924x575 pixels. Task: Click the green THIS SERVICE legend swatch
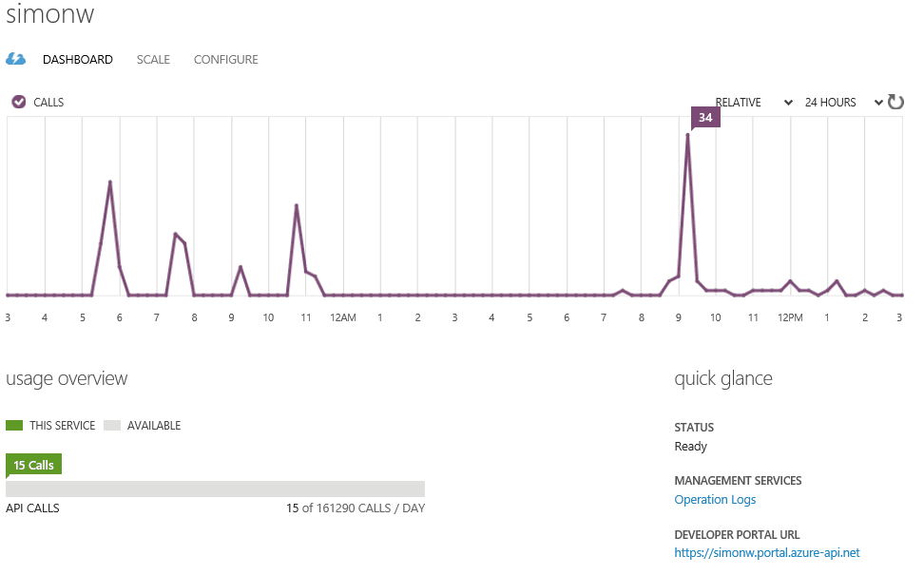(14, 426)
